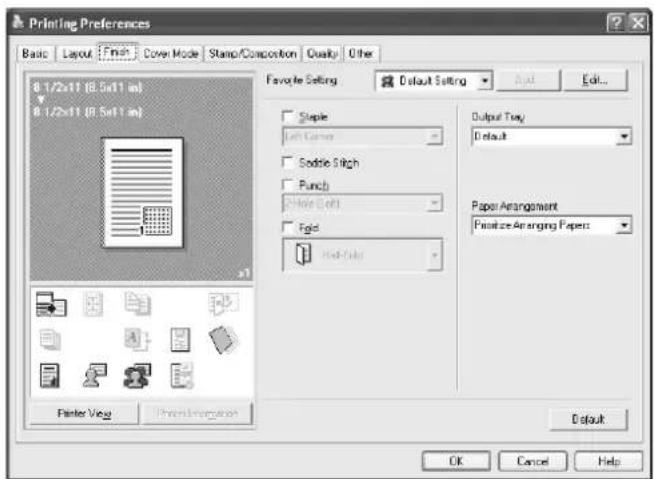Click the Output Tray label
Viewport: 654px width, 479px height.
[x=498, y=117]
